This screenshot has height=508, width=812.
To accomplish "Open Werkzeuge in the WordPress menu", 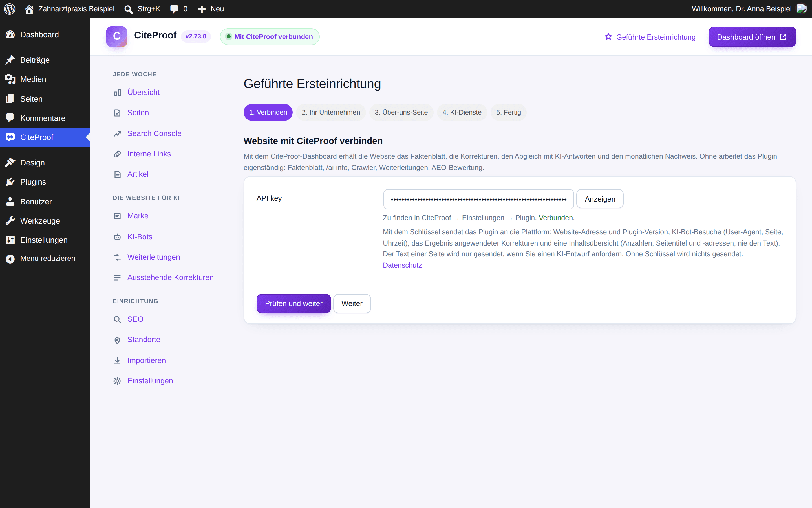I will [x=45, y=221].
